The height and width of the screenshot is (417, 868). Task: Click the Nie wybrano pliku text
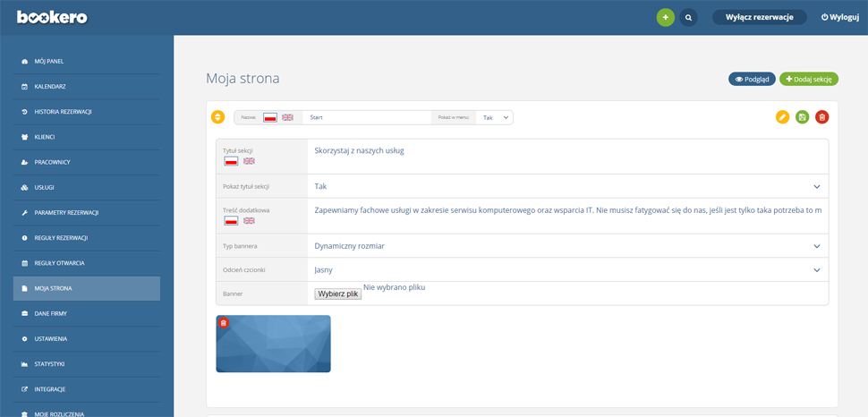click(395, 287)
